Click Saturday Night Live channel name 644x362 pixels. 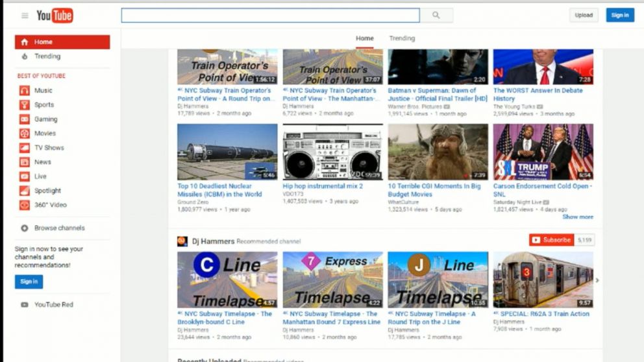[x=517, y=202]
